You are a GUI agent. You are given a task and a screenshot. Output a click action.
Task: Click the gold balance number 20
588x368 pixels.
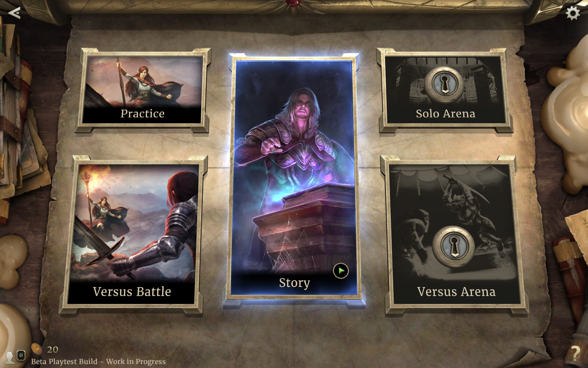point(53,350)
